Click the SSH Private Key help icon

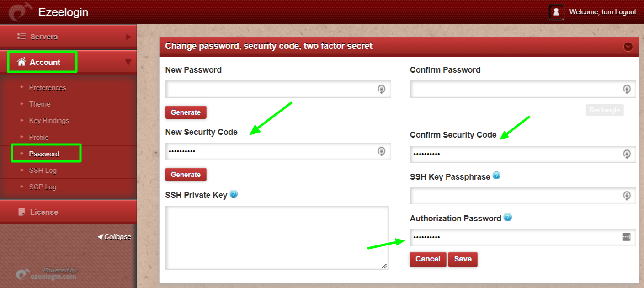[234, 194]
